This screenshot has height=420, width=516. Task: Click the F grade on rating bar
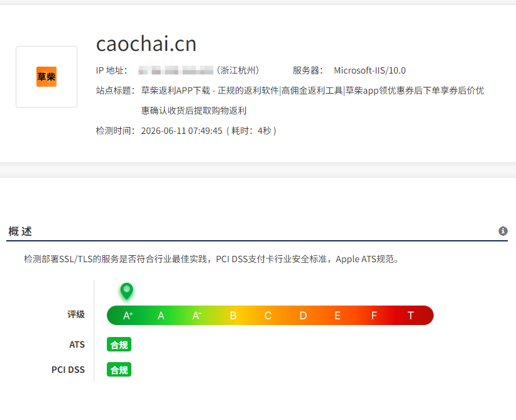374,316
